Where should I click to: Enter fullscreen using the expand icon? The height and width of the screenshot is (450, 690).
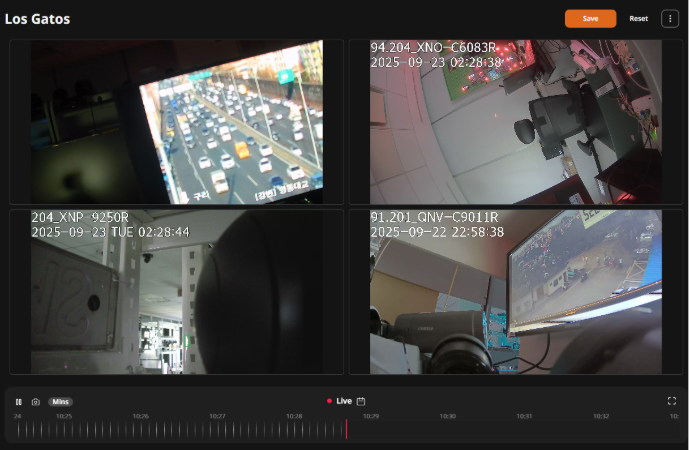point(671,401)
